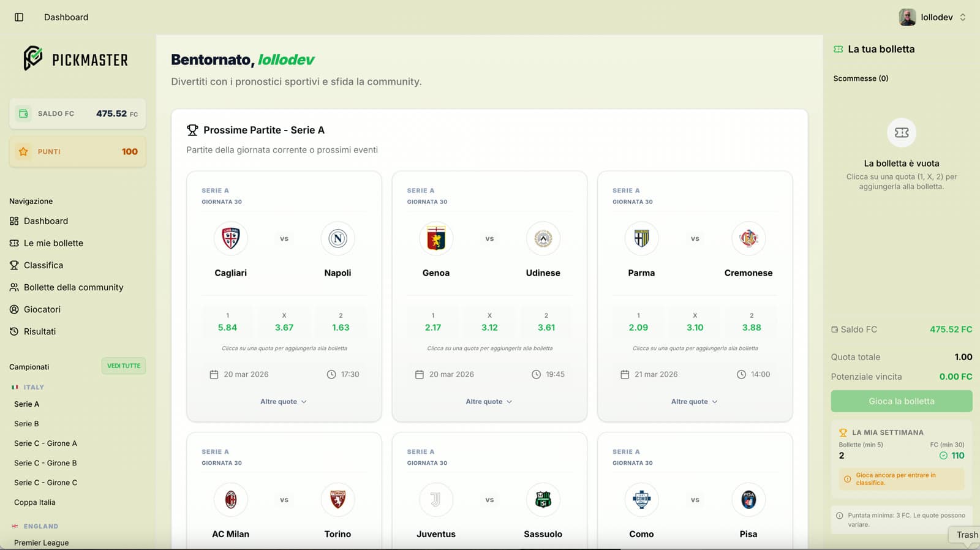Click the Gioca la bolletta button

tap(902, 401)
